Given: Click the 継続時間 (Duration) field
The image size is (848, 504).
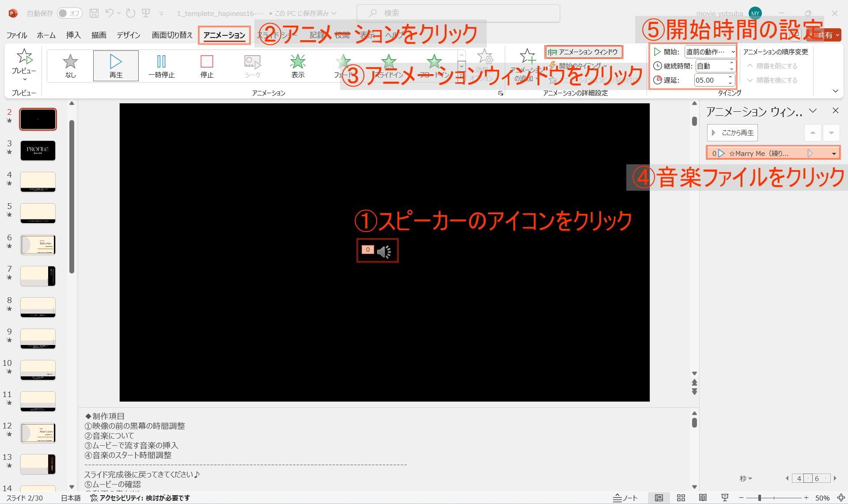Looking at the screenshot, I should pyautogui.click(x=711, y=66).
